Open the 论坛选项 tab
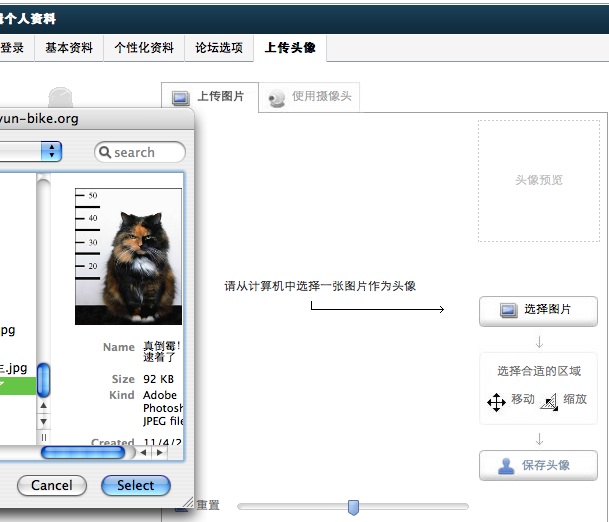 pos(219,48)
